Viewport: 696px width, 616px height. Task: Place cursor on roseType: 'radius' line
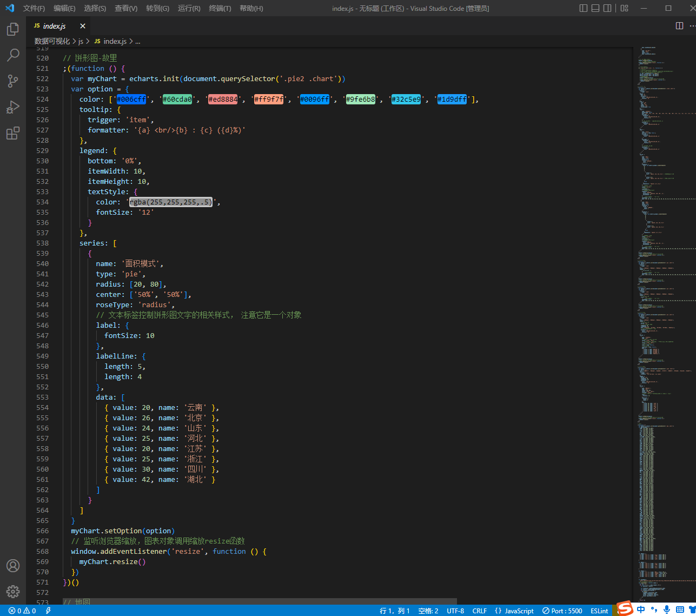[135, 305]
